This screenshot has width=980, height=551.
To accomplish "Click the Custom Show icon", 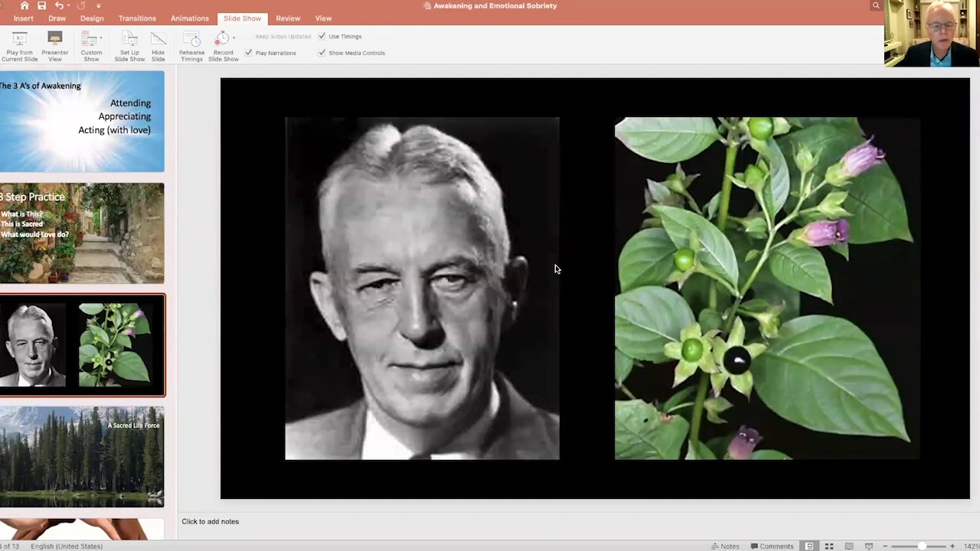I will [90, 39].
